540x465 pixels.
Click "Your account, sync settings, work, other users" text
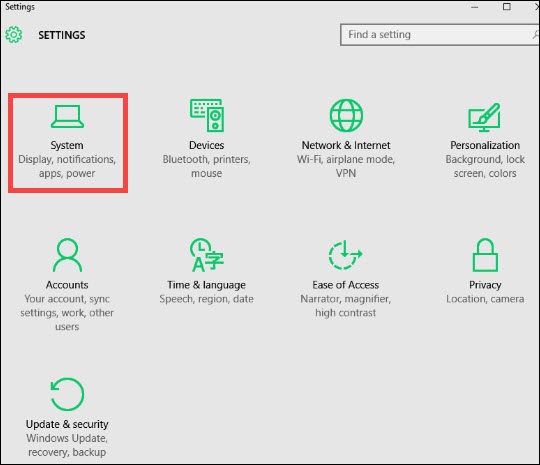(x=67, y=313)
